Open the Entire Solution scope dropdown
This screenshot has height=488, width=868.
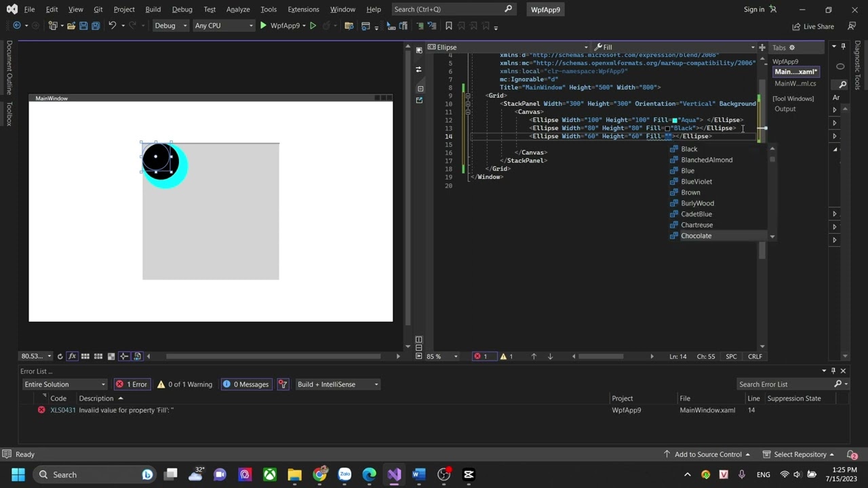point(64,384)
